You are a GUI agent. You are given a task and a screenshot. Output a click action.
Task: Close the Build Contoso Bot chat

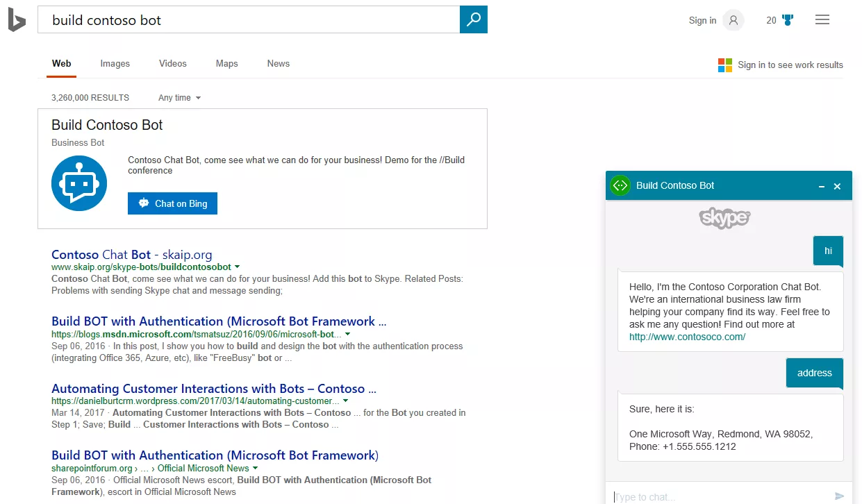tap(837, 186)
